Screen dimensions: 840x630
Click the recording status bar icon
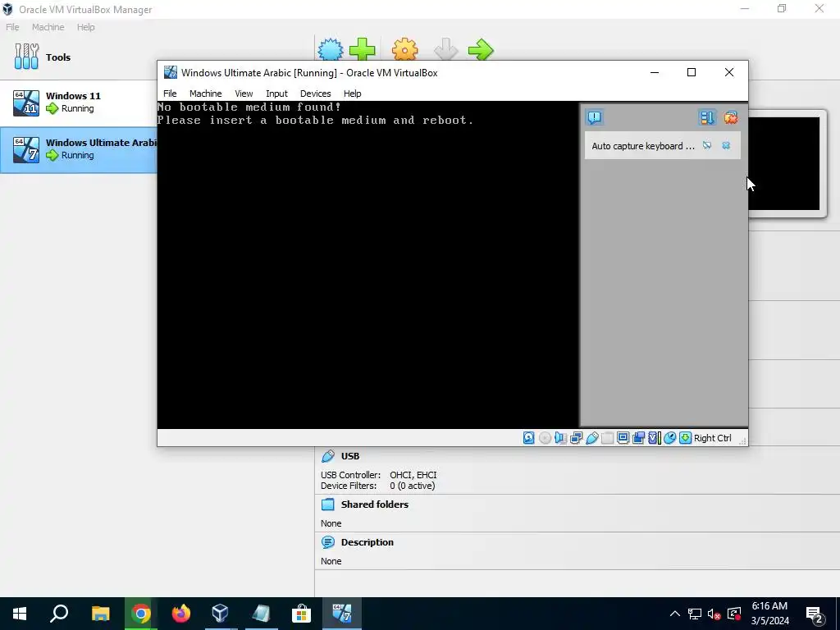[638, 438]
